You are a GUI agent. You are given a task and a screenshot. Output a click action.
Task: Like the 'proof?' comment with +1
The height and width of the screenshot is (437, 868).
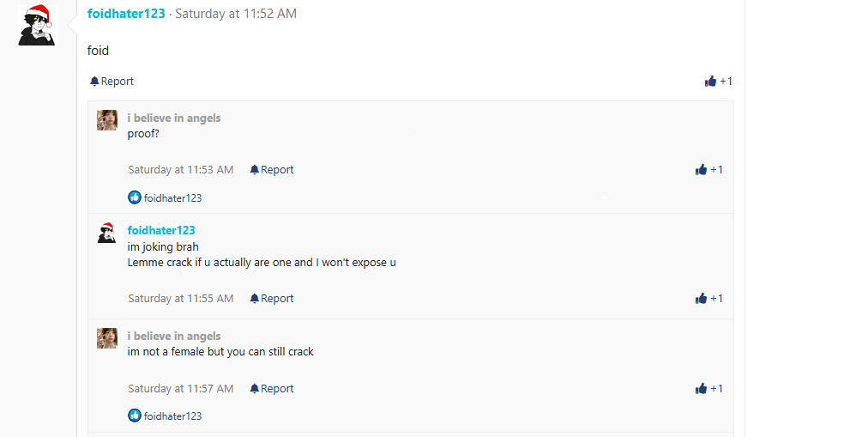coord(708,170)
